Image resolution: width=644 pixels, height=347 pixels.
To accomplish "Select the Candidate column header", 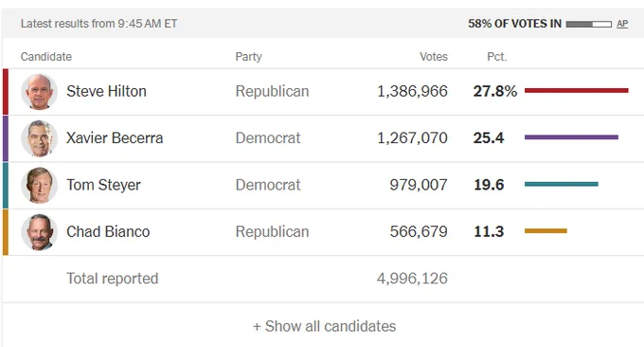I will click(x=46, y=57).
